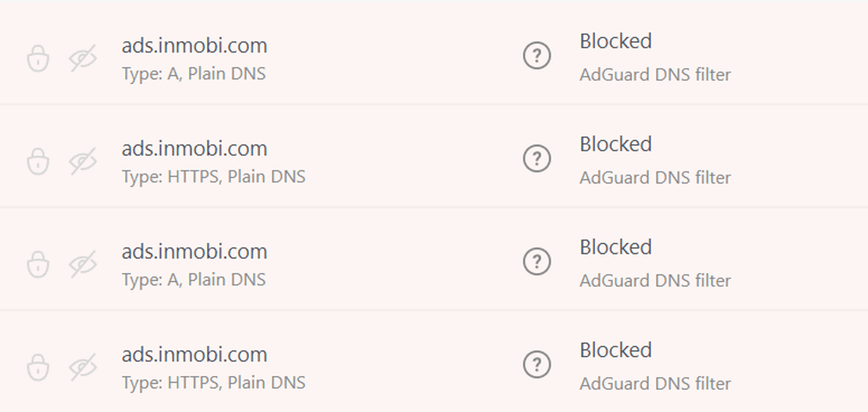Toggle the crossed-eye tracker icon in the first row
This screenshot has height=412, width=868.
[83, 58]
